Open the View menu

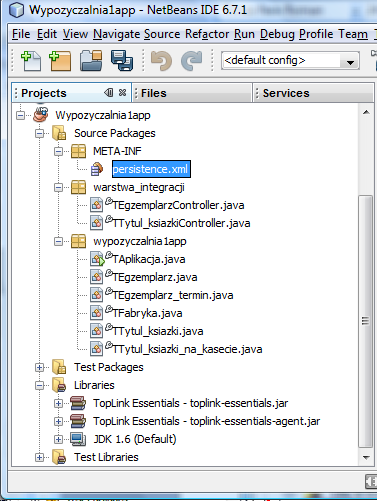[75, 34]
